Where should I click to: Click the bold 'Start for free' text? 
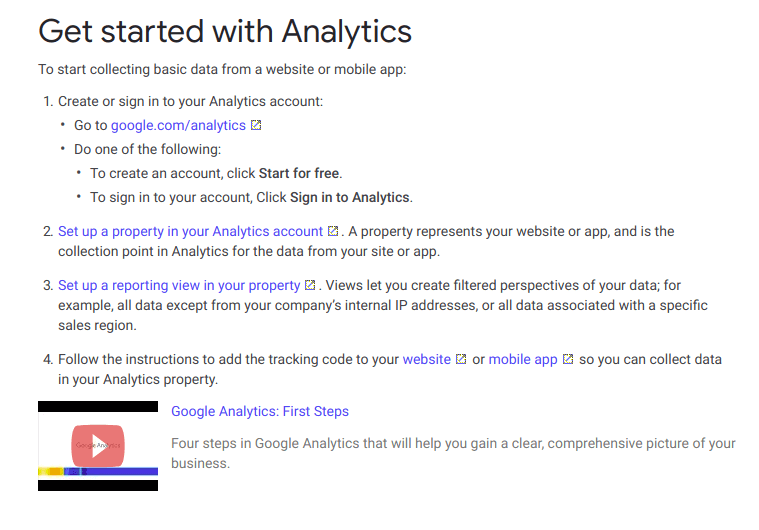(299, 174)
